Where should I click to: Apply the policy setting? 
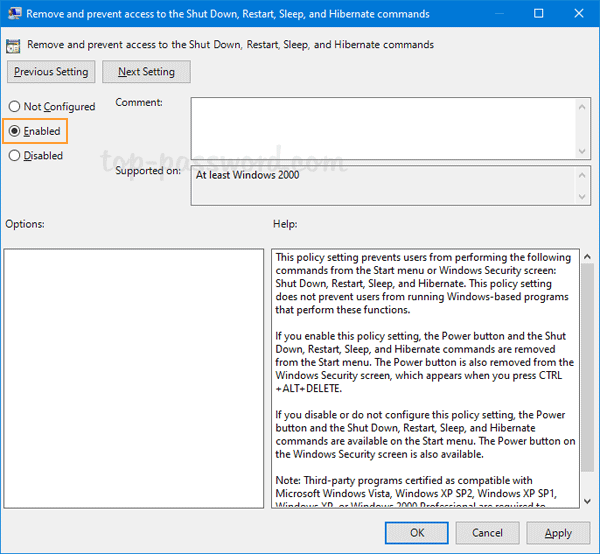click(558, 533)
